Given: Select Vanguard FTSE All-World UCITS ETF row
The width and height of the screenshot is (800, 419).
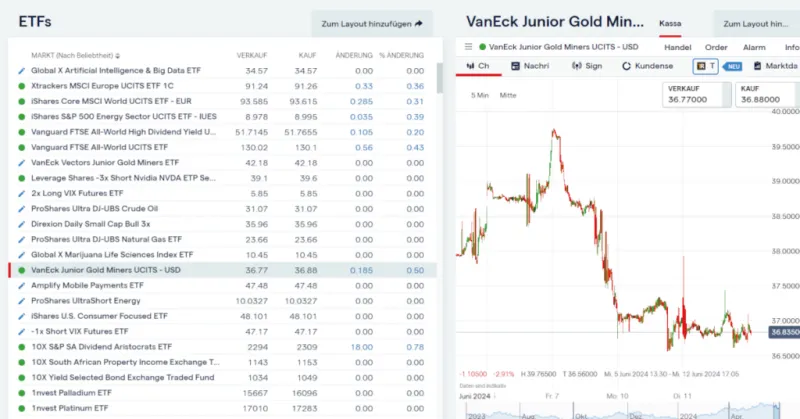Looking at the screenshot, I should coord(222,147).
